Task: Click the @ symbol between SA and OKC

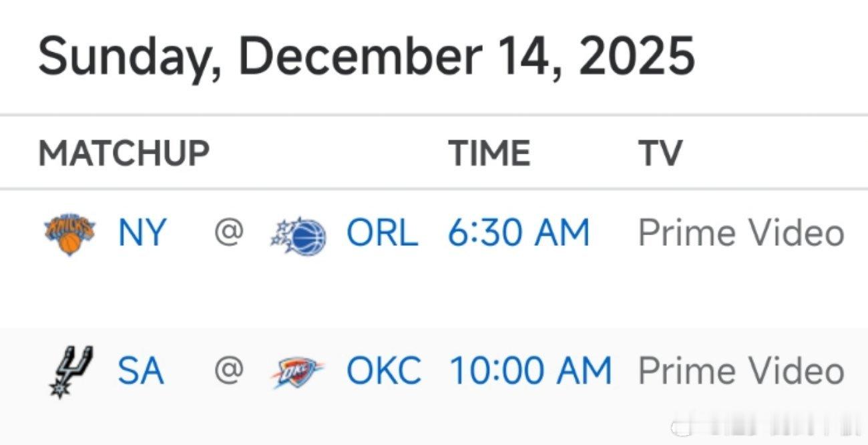Action: tap(229, 370)
